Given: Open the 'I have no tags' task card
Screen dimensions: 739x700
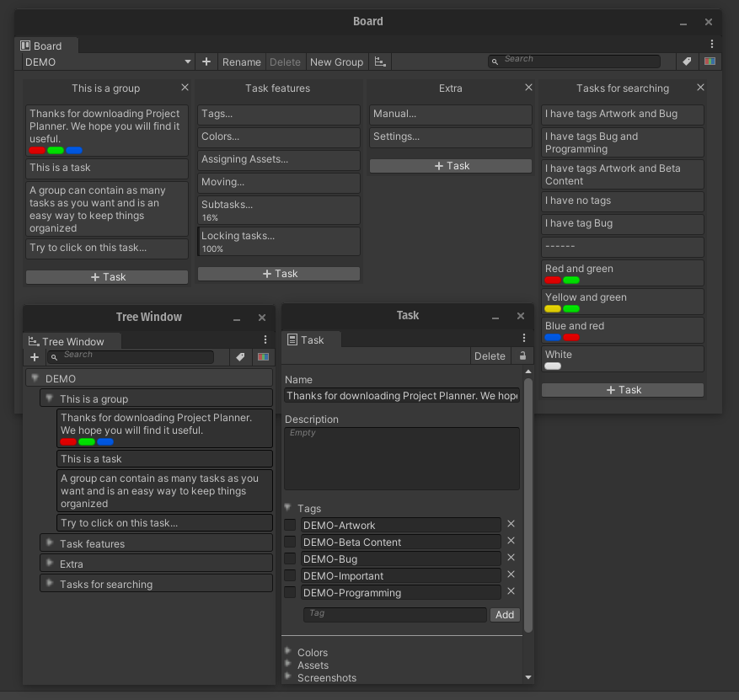Looking at the screenshot, I should [x=623, y=201].
